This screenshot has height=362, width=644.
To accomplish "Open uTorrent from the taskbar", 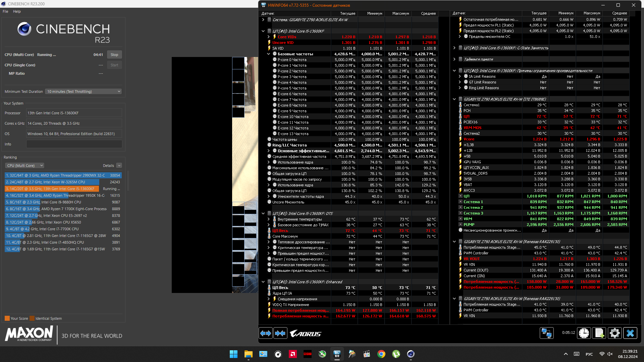I will [396, 354].
